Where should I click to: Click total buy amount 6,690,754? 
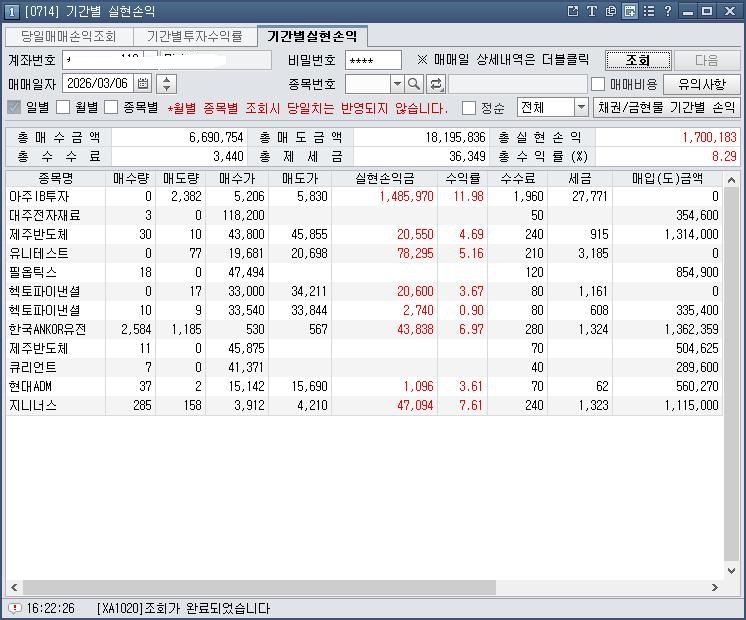[216, 138]
